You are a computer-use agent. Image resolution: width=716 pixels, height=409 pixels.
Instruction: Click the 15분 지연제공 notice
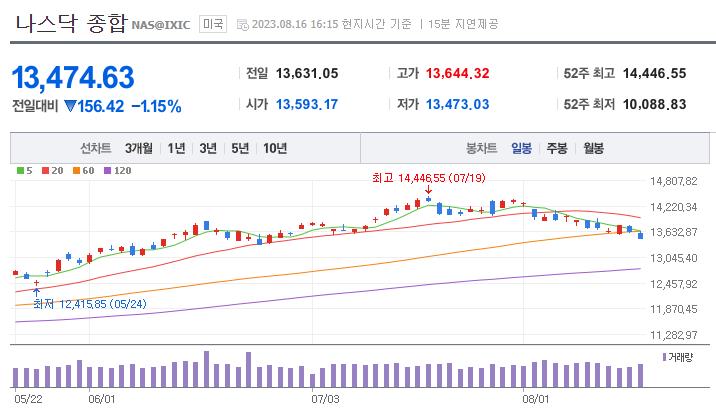coord(463,24)
